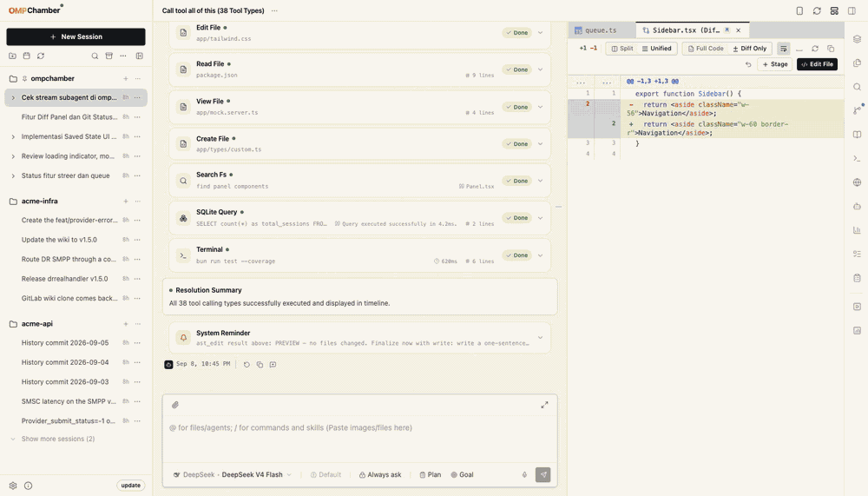Expand the Edit File tool card
Screen dimensions: 868x496
(x=540, y=33)
